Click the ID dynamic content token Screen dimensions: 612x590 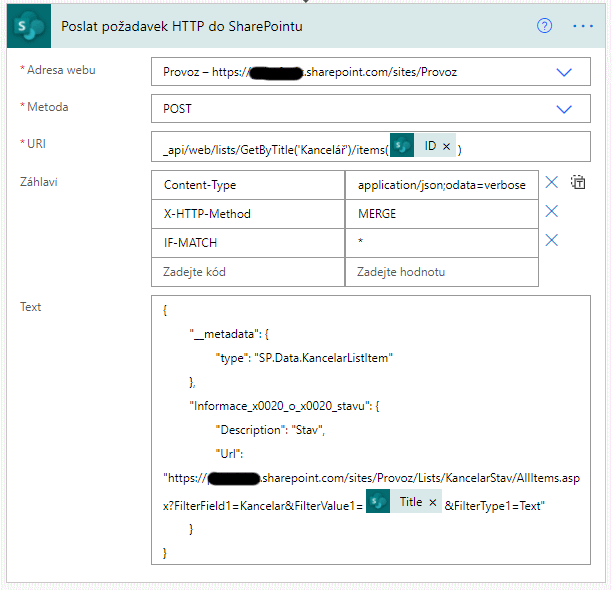point(423,145)
